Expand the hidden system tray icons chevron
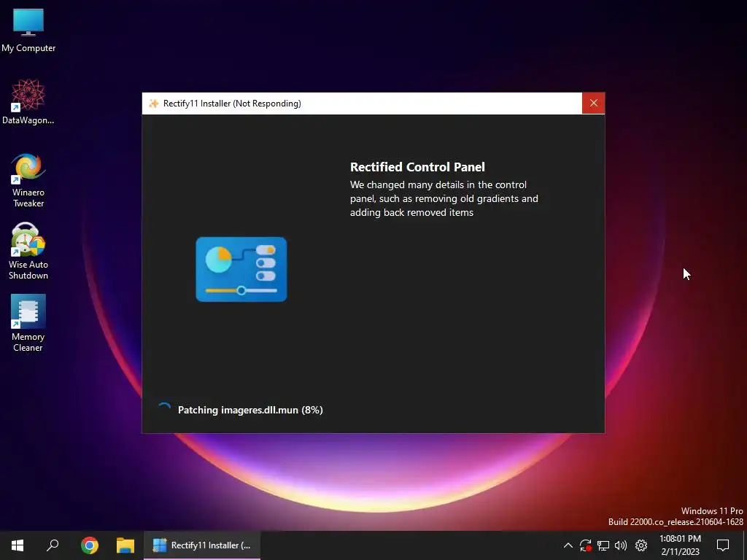This screenshot has width=747, height=560. tap(568, 545)
